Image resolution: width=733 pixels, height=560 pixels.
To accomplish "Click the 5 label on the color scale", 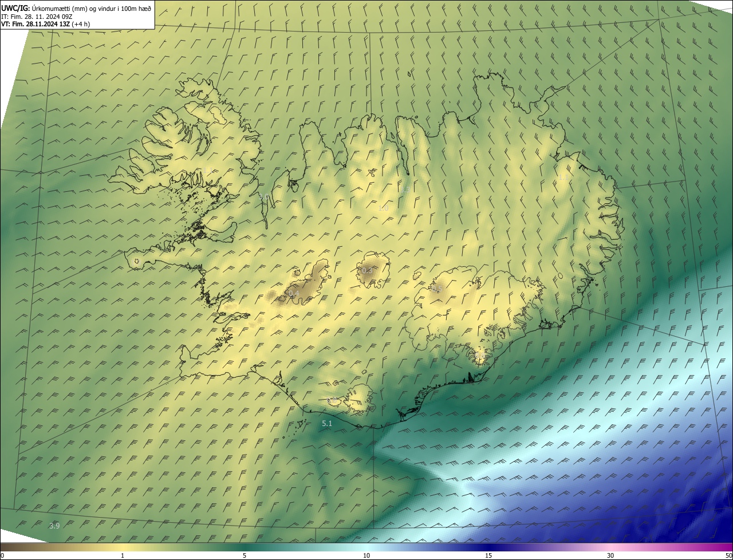I will point(245,555).
